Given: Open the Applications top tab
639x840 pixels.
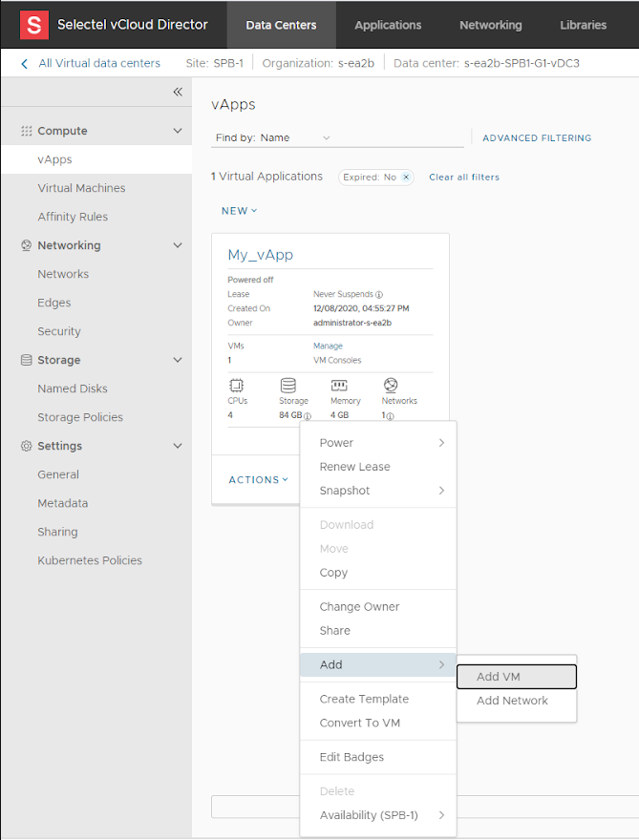Looking at the screenshot, I should pos(388,25).
